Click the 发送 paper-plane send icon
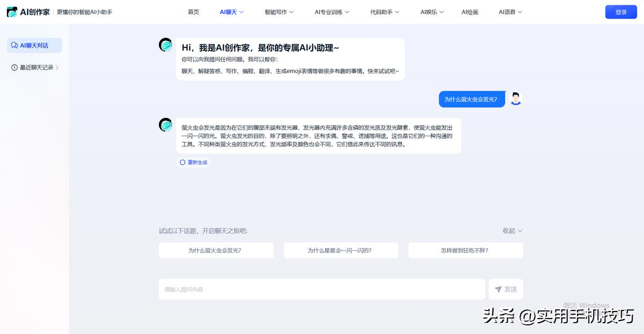 (x=498, y=289)
